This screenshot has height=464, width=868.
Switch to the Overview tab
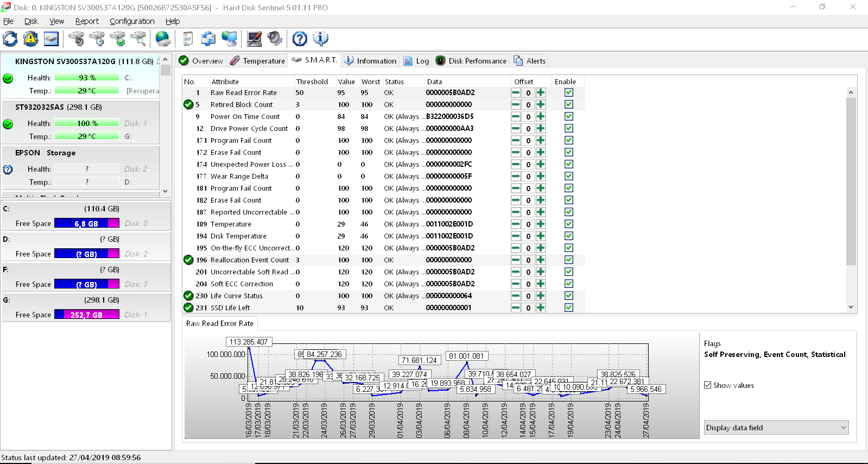click(201, 61)
